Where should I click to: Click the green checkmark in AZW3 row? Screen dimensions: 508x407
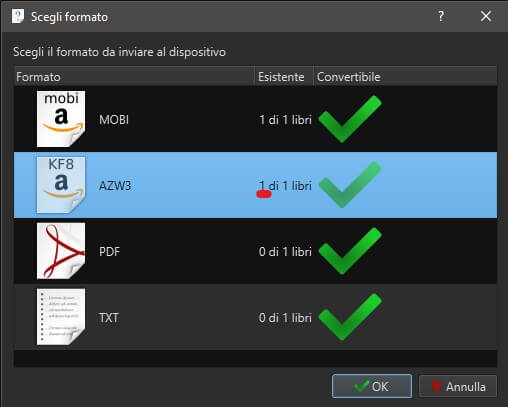pyautogui.click(x=350, y=185)
